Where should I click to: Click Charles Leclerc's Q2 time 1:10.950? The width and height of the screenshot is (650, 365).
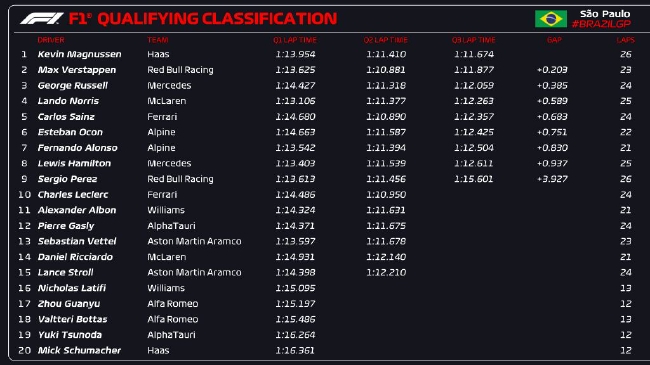(x=386, y=195)
